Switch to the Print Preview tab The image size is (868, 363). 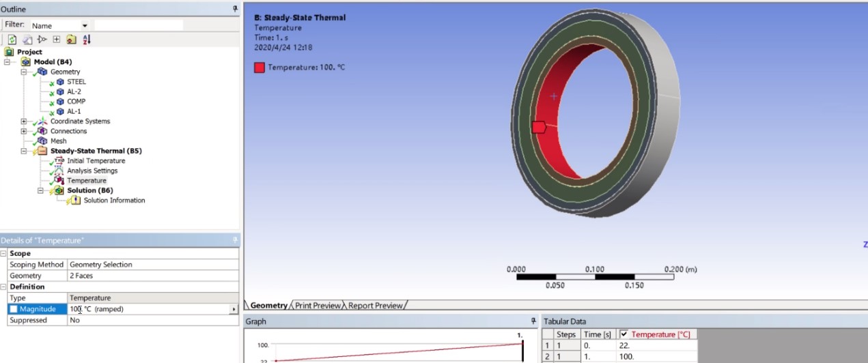(x=318, y=306)
